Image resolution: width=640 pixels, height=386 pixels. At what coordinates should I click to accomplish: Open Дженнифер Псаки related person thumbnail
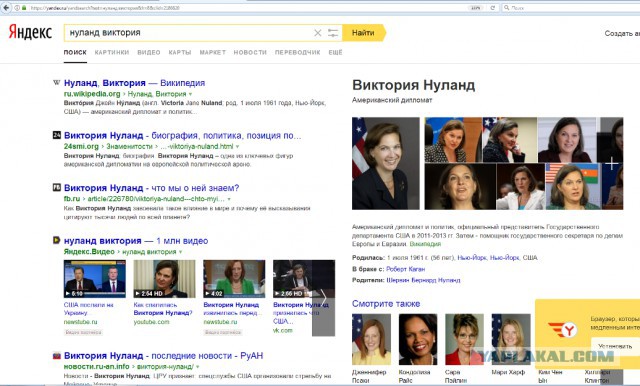click(x=371, y=339)
